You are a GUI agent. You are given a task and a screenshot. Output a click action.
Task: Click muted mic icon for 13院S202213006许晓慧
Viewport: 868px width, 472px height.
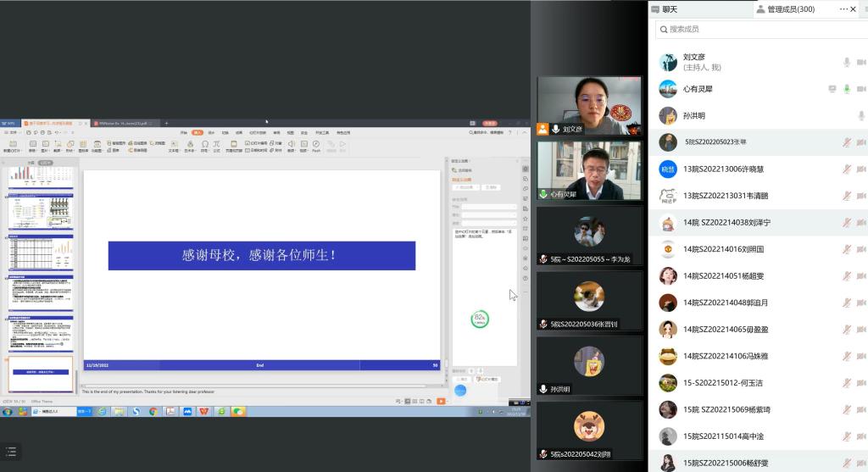tap(846, 169)
